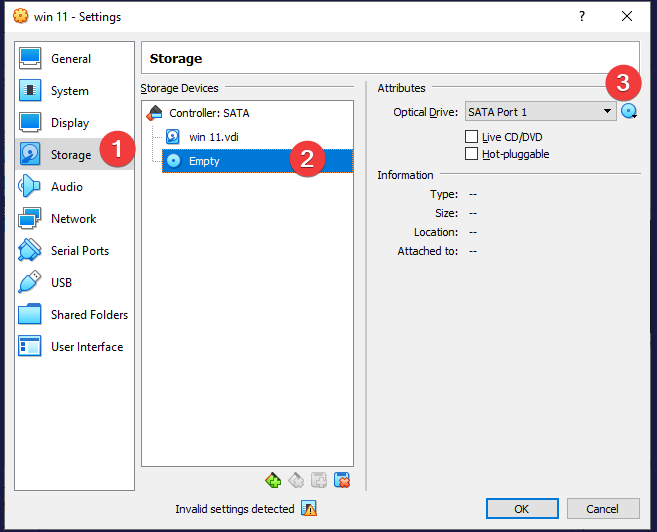Switch to the Network settings section
Screen dimensions: 657x532
point(73,219)
